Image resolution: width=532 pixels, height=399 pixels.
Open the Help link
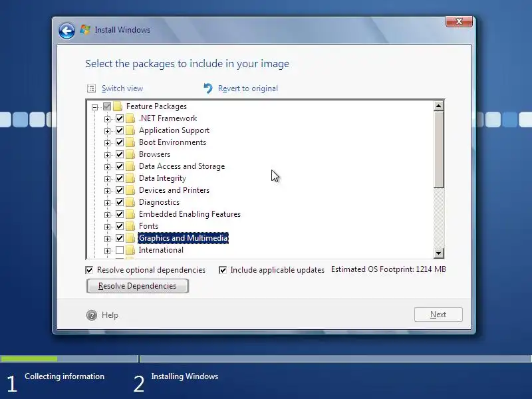110,315
